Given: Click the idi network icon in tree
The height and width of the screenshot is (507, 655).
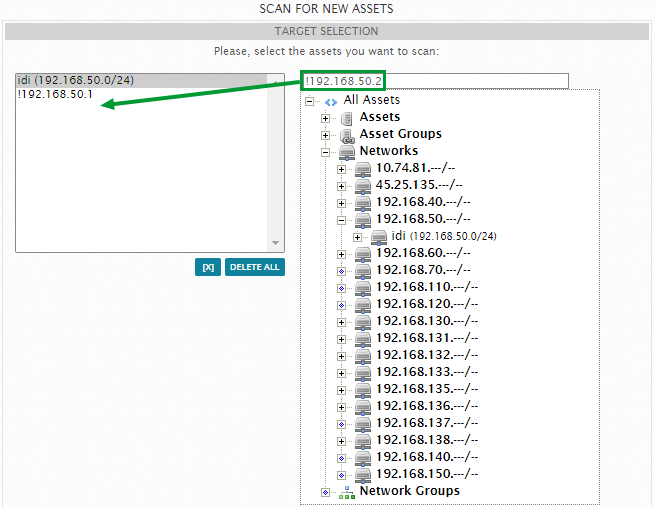Looking at the screenshot, I should (379, 237).
